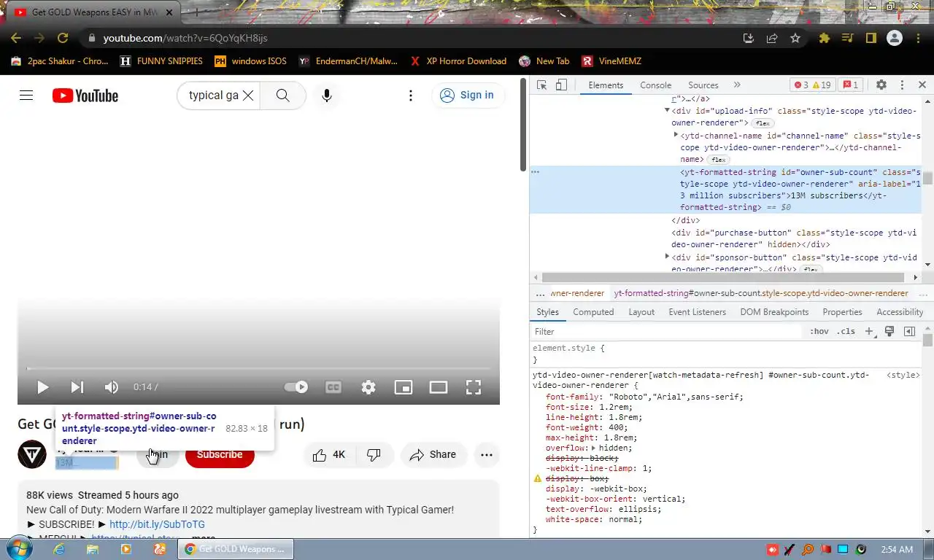Image resolution: width=934 pixels, height=560 pixels.
Task: Open the YouTube guide hamburger menu
Action: pyautogui.click(x=26, y=96)
